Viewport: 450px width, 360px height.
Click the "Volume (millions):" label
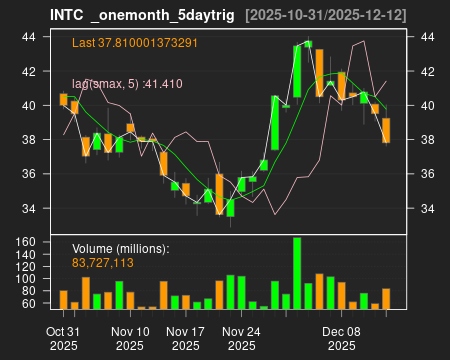click(121, 249)
